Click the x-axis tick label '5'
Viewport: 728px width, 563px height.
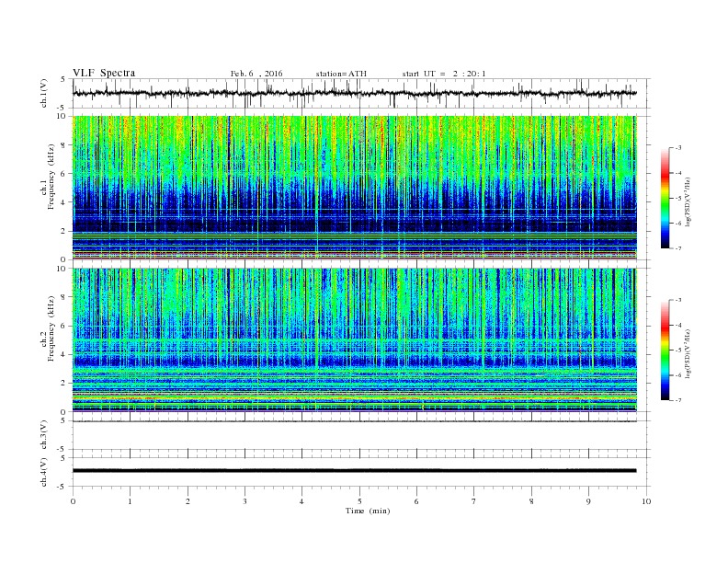pos(359,501)
